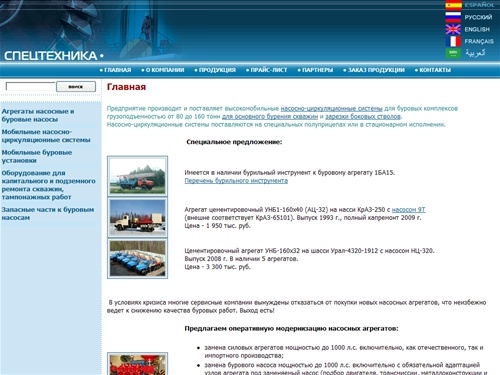This screenshot has width=500, height=375.
Task: Open Запасные части к буровым насосам section
Action: 48,214
